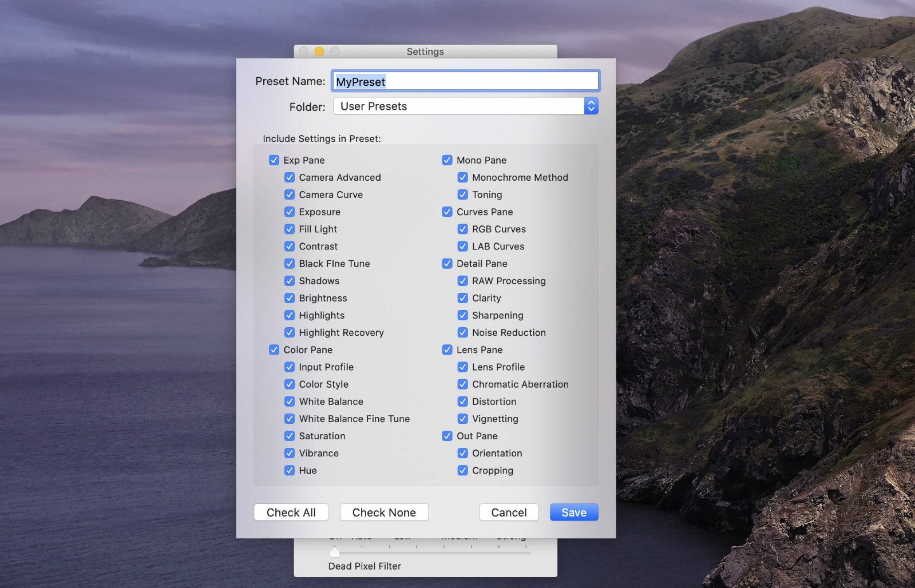Uncheck the Highlights checkbox
Viewport: 915px width, 588px height.
[290, 315]
